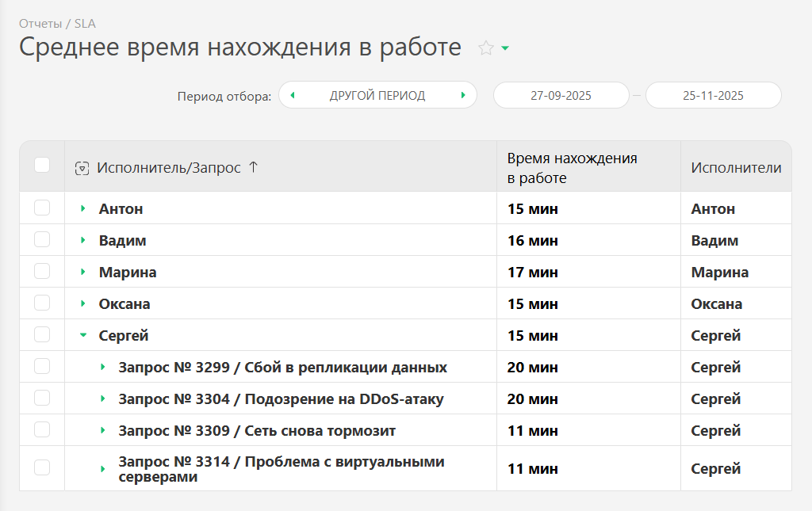The width and height of the screenshot is (812, 511).
Task: Click the start date field 27-09-2025
Action: click(561, 95)
